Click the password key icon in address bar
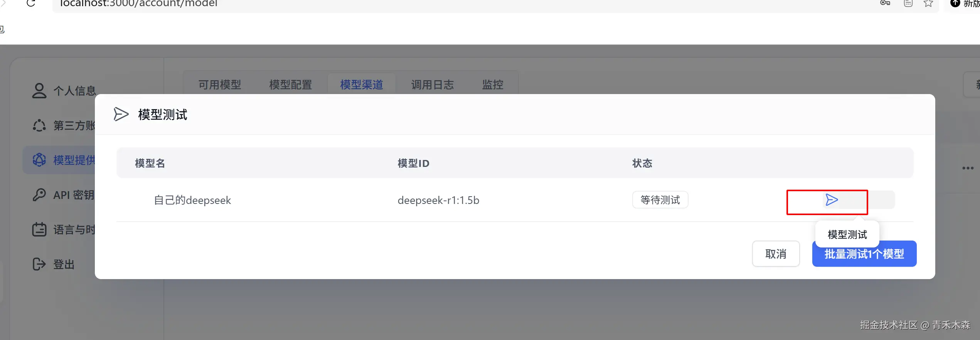The width and height of the screenshot is (980, 340). (885, 3)
